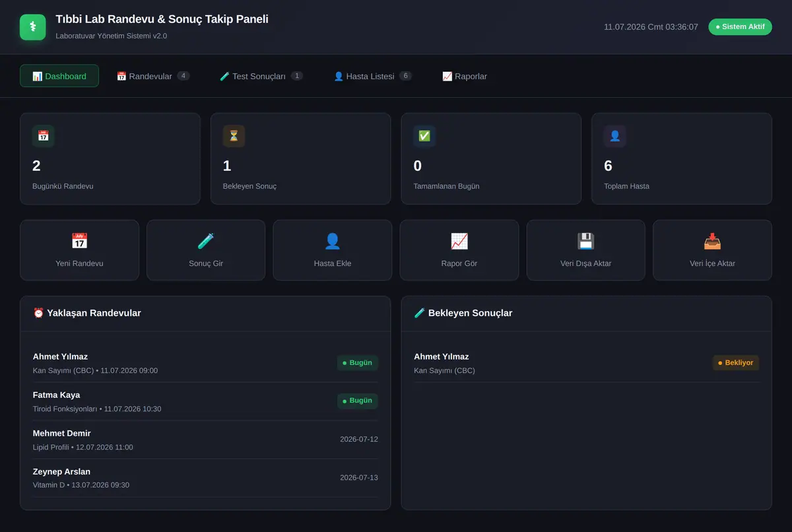Switch to the Randevular tab
The height and width of the screenshot is (532, 792).
tap(153, 76)
